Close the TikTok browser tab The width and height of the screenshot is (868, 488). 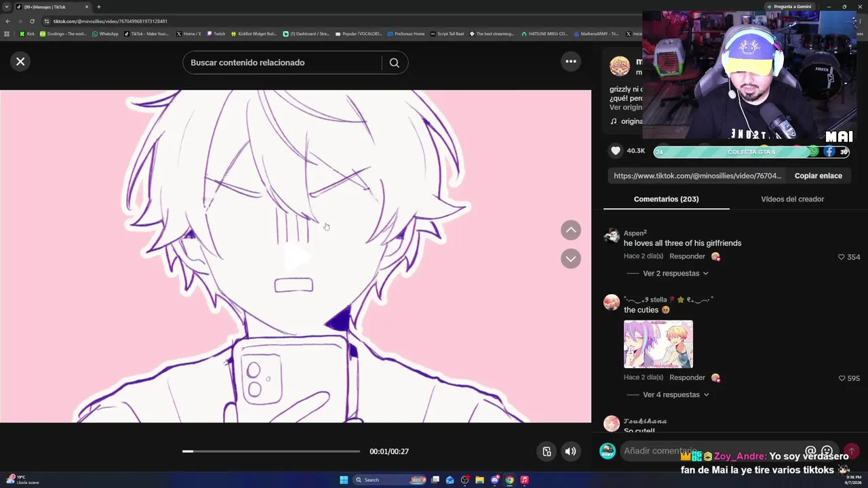point(87,7)
